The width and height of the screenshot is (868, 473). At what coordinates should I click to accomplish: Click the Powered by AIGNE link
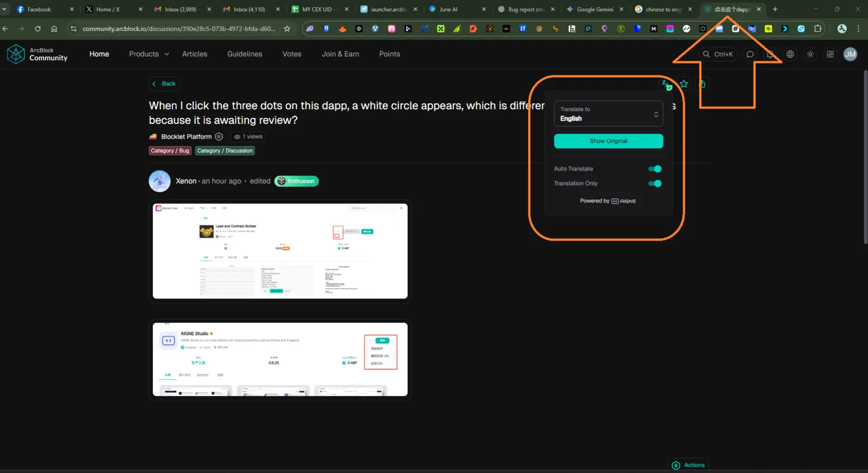tap(608, 201)
